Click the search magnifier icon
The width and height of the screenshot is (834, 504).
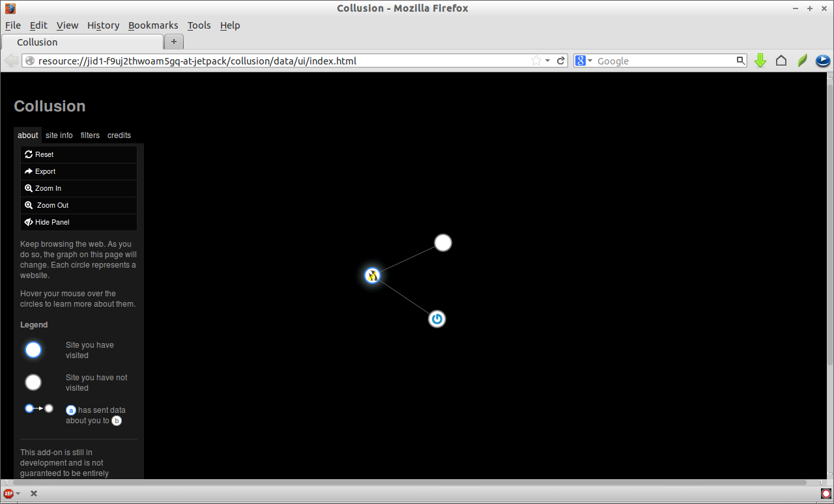click(x=741, y=61)
